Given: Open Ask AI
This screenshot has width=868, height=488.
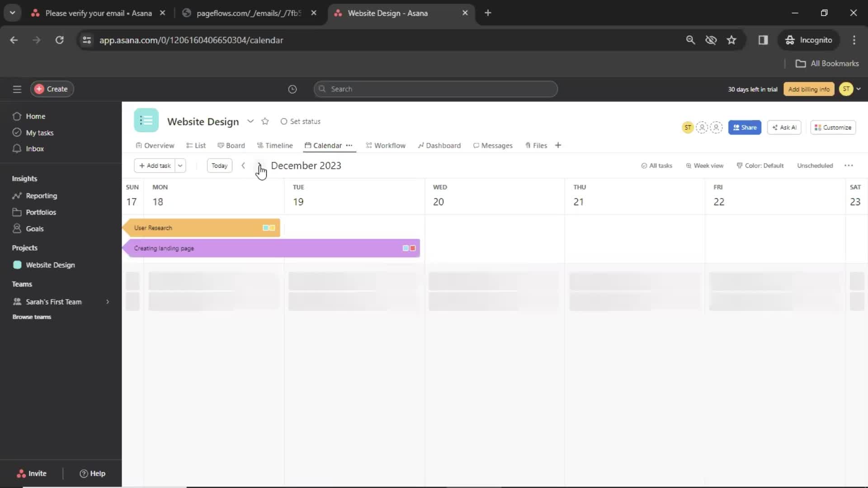Looking at the screenshot, I should 784,127.
